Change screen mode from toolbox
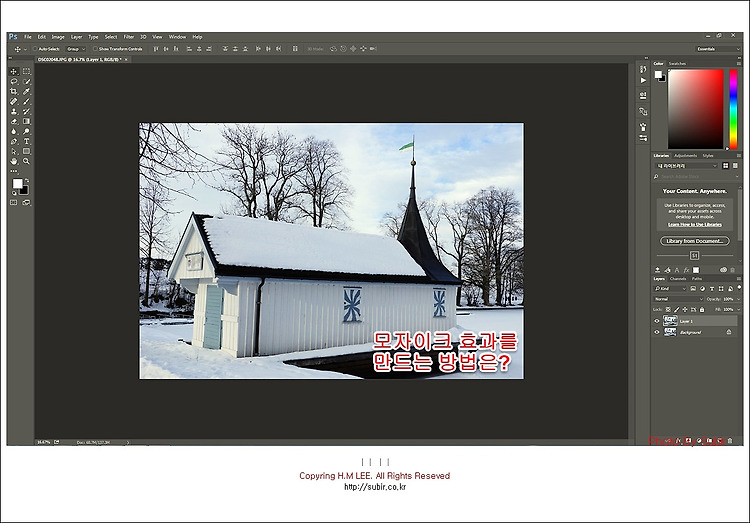This screenshot has height=523, width=750. click(26, 202)
